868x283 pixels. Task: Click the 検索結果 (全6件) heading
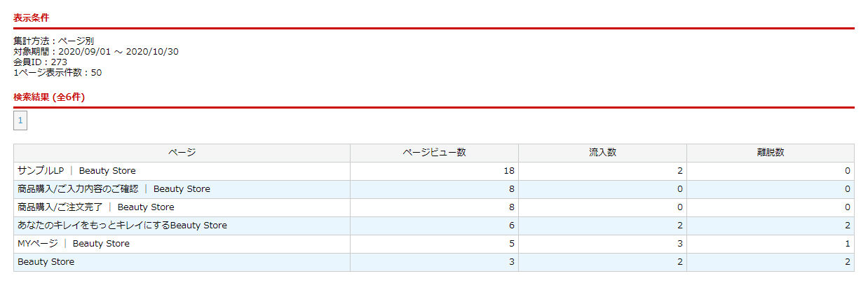click(x=49, y=97)
